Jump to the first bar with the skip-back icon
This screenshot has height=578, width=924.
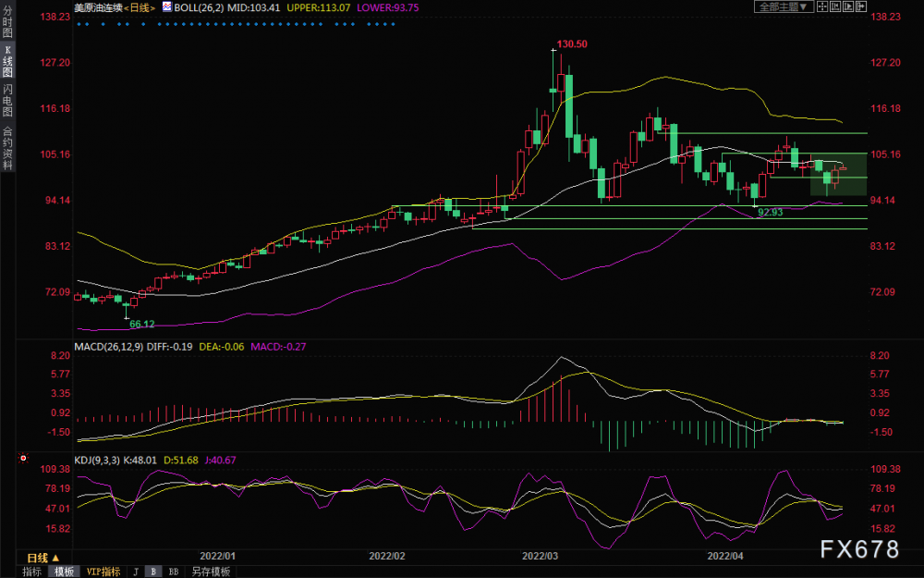click(x=835, y=6)
